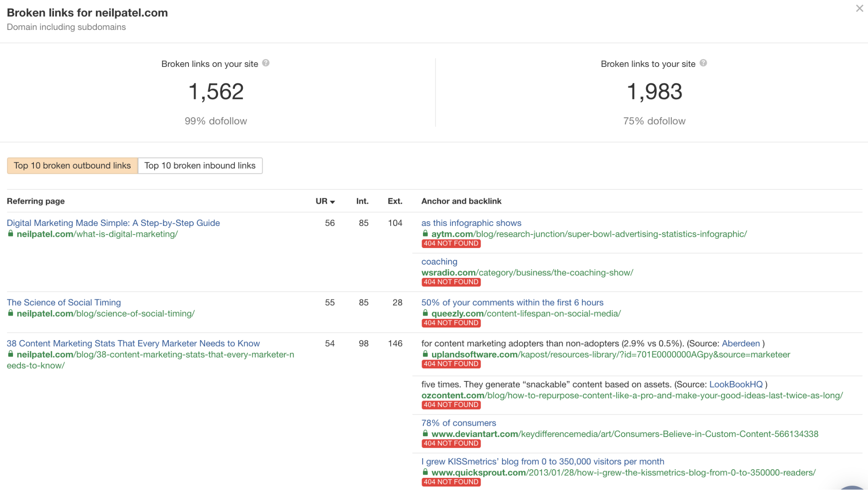Switch to Top 10 broken outbound links tab

72,166
